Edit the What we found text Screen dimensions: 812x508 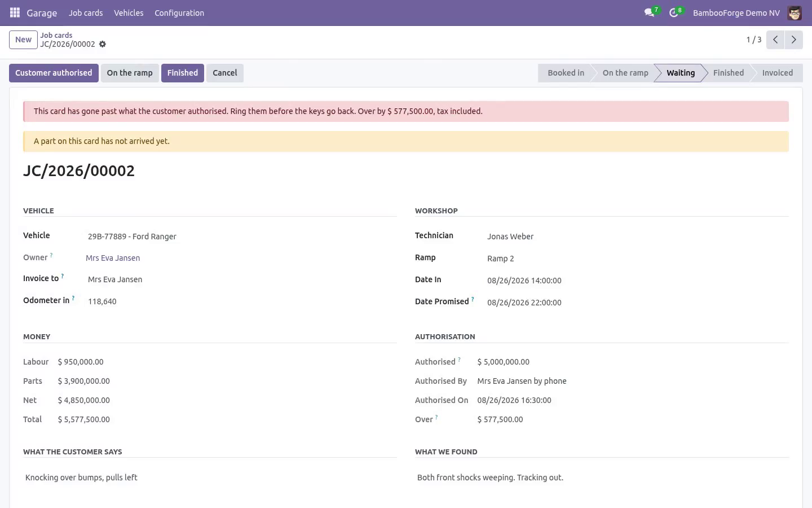[602, 478]
